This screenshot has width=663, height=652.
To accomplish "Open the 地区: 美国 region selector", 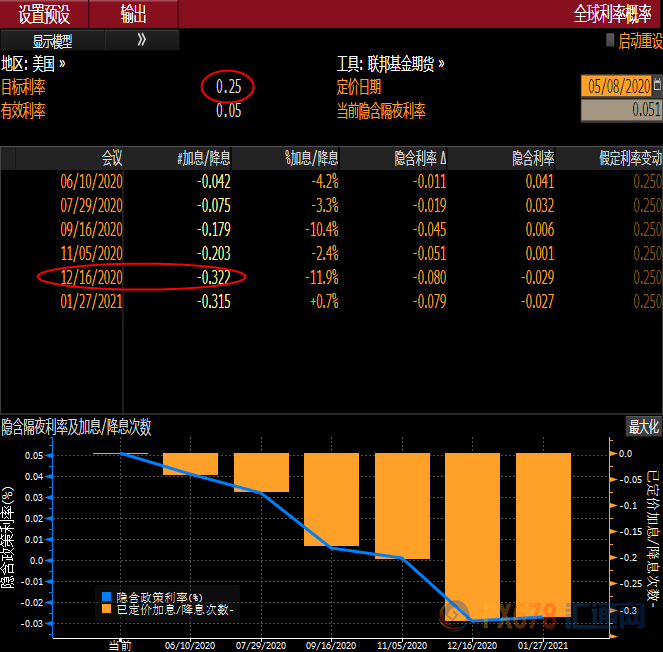I will tap(34, 63).
